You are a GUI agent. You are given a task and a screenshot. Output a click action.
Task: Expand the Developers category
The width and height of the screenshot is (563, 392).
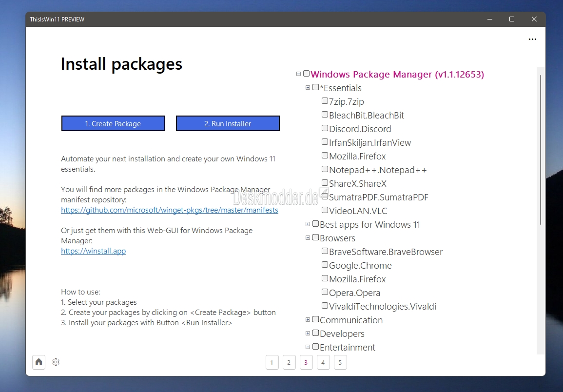[308, 333]
